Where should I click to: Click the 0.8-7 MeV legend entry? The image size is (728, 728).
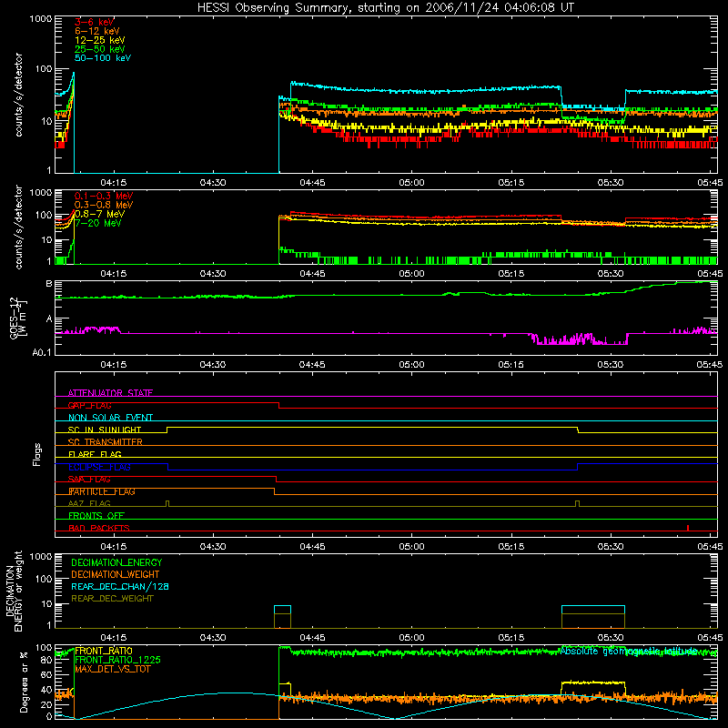click(99, 214)
